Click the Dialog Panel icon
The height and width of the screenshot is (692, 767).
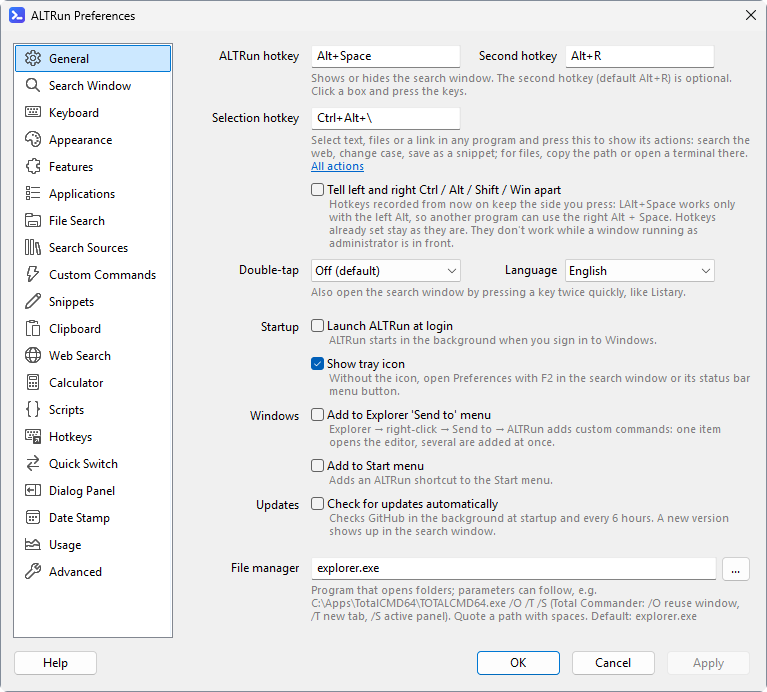pos(33,490)
